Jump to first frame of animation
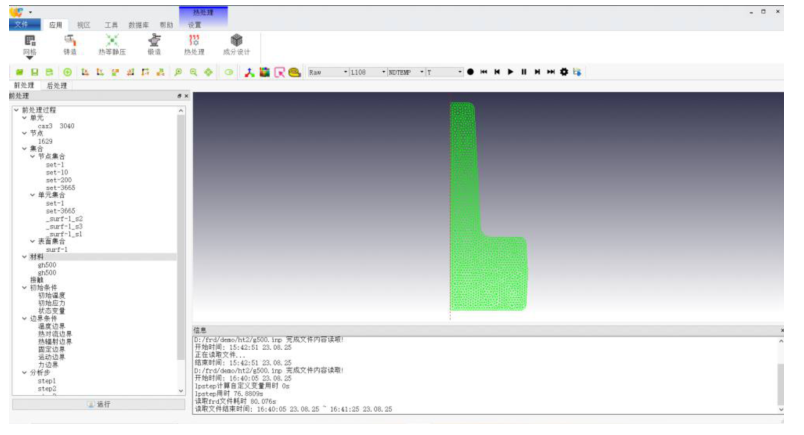 pos(484,72)
